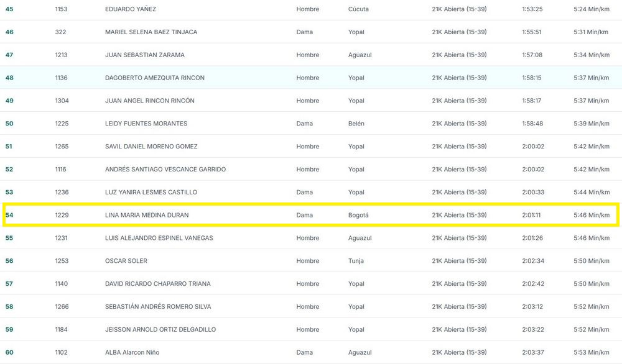Open LEIDY FUENTES MORANTES result
The height and width of the screenshot is (364, 622).
click(146, 124)
